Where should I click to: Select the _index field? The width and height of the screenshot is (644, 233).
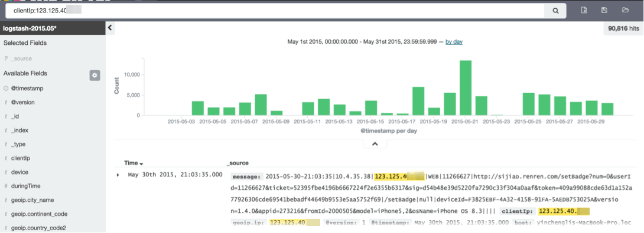pos(19,130)
